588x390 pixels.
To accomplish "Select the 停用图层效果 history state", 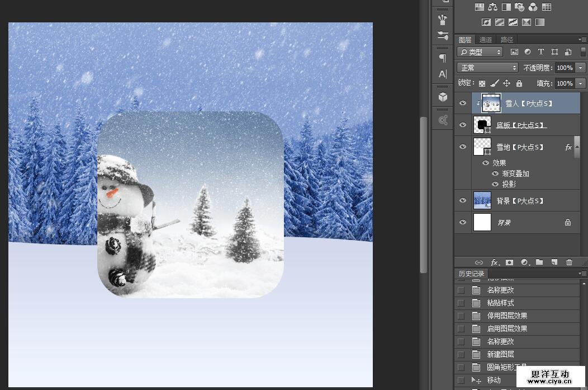I will (507, 316).
